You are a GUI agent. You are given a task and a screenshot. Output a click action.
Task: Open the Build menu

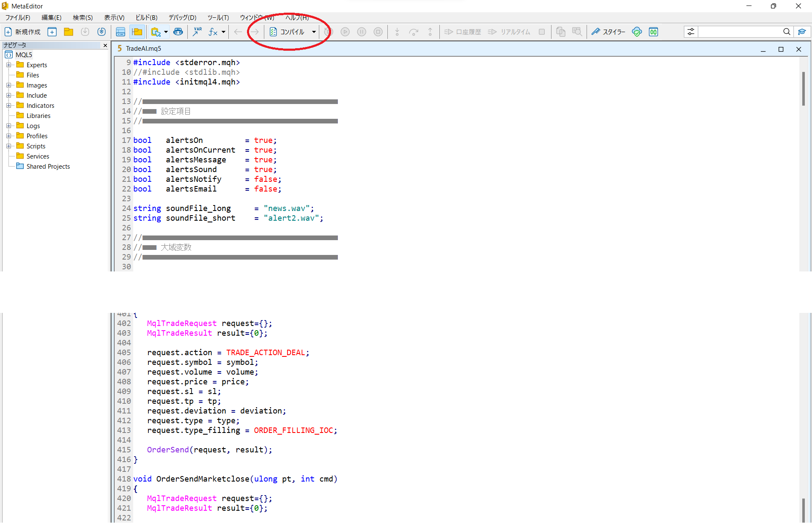(146, 17)
